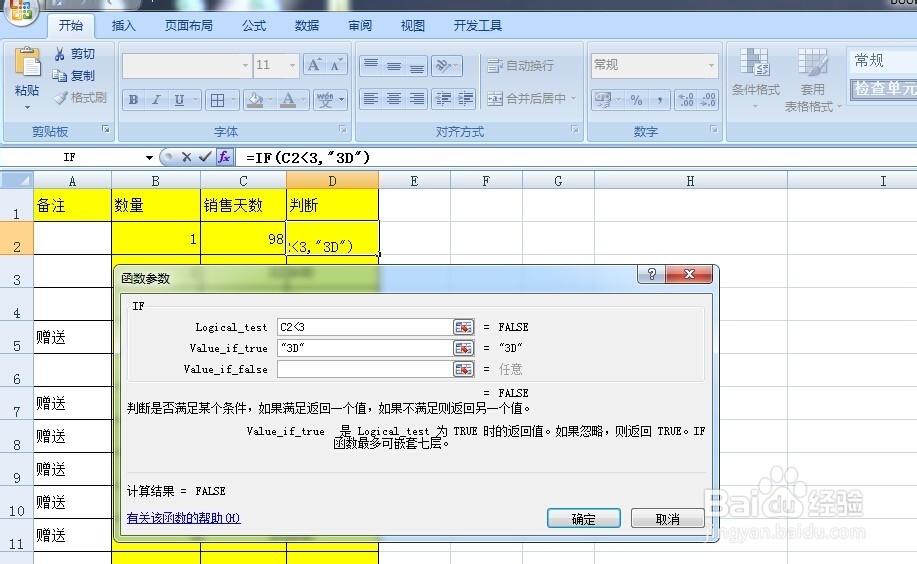Toggle 自动换行 wrap text
This screenshot has height=564, width=917.
[520, 66]
